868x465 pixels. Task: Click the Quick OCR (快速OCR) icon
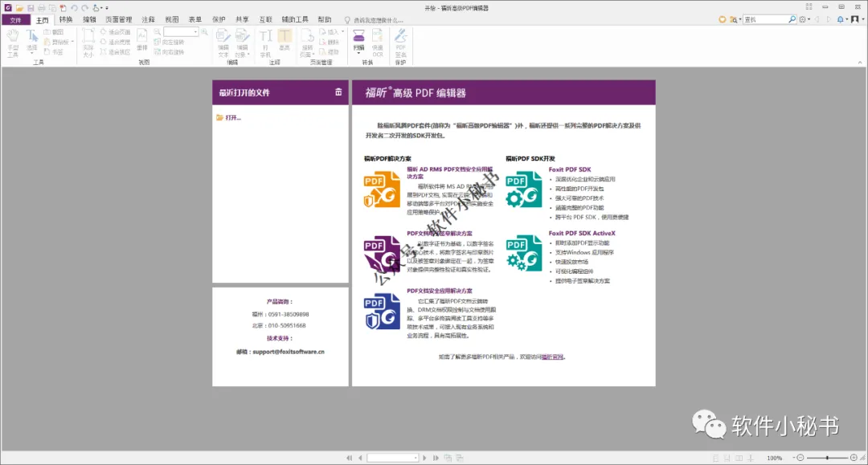[x=378, y=43]
